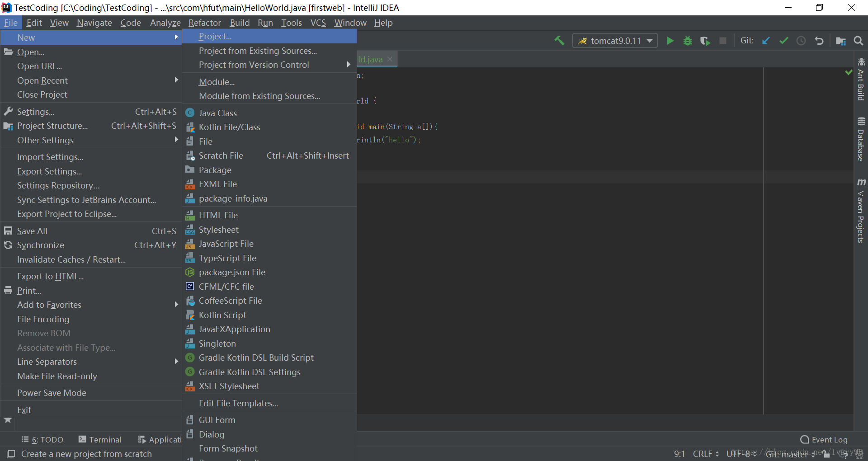Screen dimensions: 868x461
Task: Create a new Gradle Kotlin DSL Build Script
Action: [269, 358]
